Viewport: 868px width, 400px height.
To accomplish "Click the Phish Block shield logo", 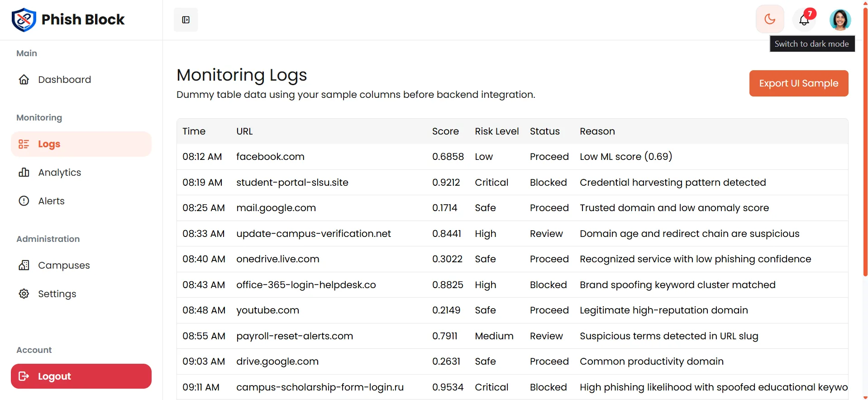I will click(x=24, y=19).
